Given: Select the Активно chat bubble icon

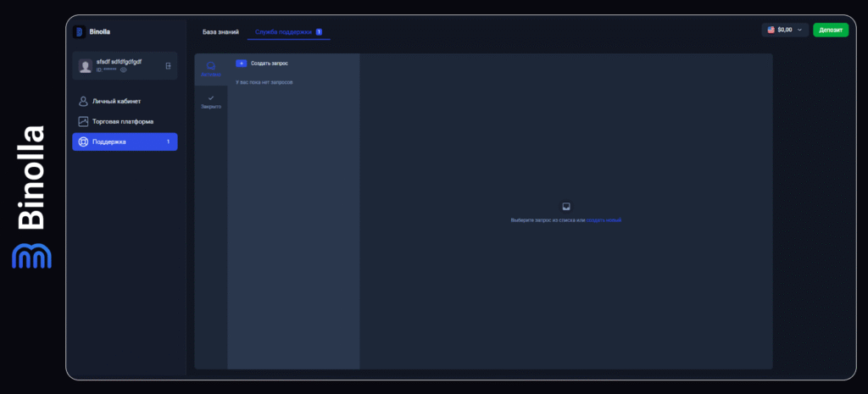Looking at the screenshot, I should [x=211, y=65].
